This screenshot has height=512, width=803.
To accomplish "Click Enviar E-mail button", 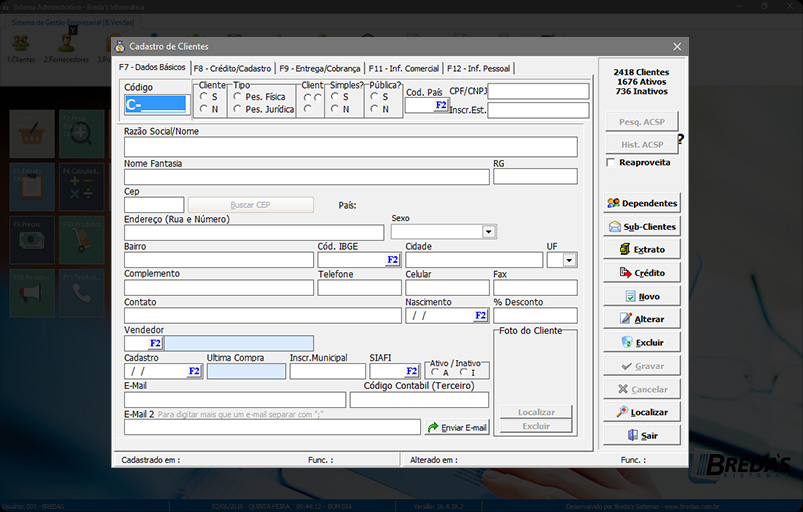I will click(x=457, y=428).
